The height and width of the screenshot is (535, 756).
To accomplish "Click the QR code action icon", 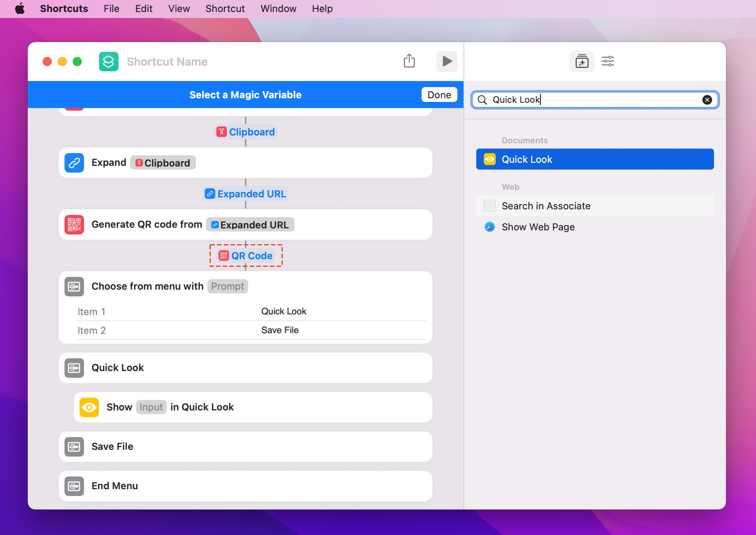I will [x=74, y=225].
